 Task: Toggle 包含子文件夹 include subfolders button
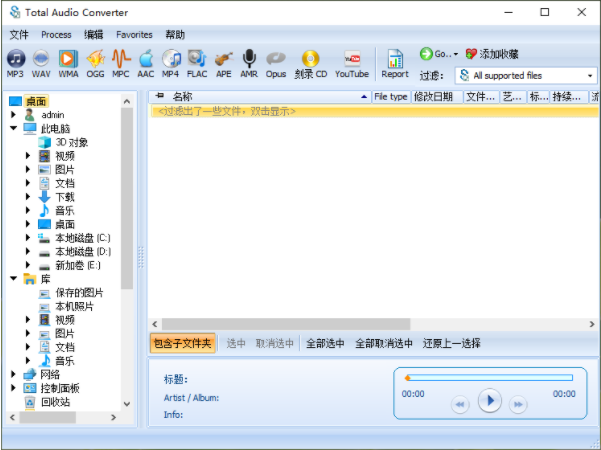182,343
